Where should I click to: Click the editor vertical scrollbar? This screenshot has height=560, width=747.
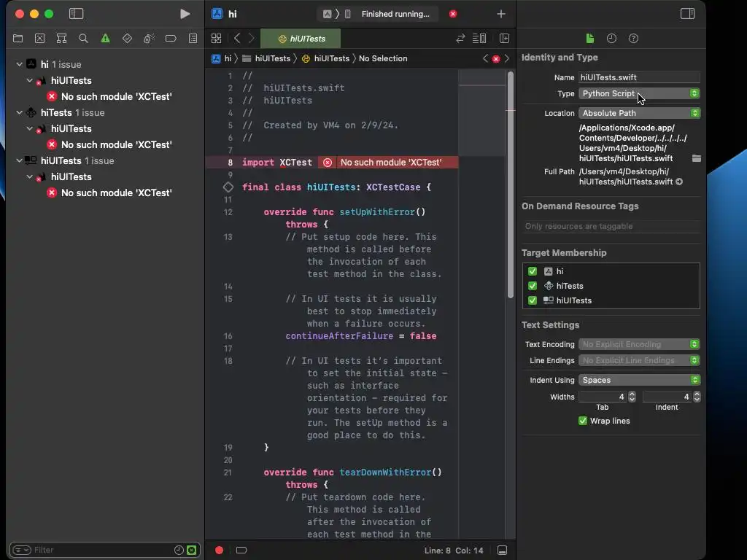pyautogui.click(x=511, y=184)
